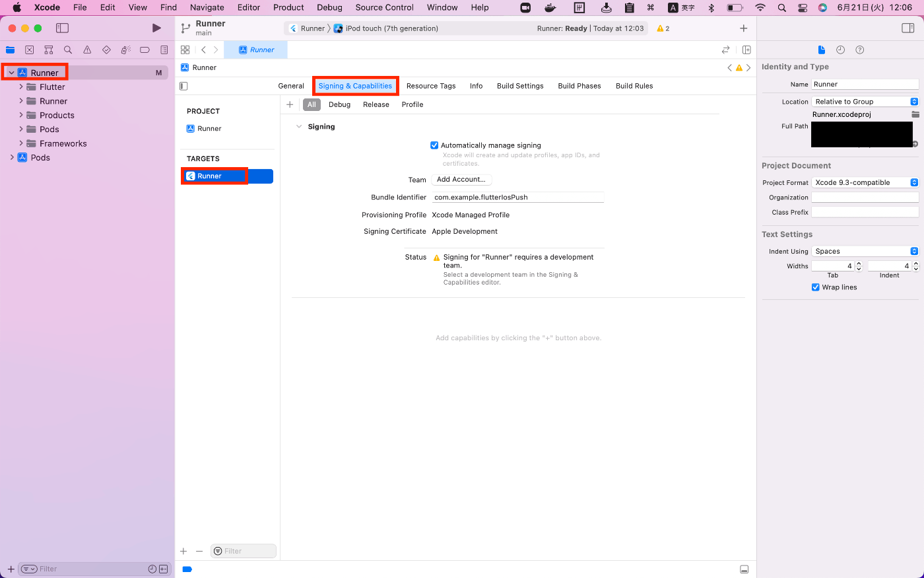Expand the Flutter folder

pyautogui.click(x=21, y=87)
